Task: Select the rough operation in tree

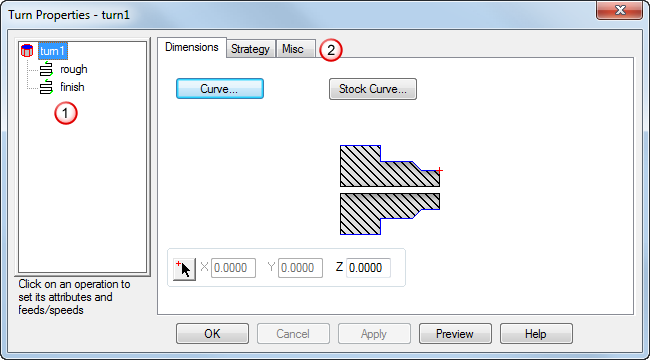Action: coord(74,69)
